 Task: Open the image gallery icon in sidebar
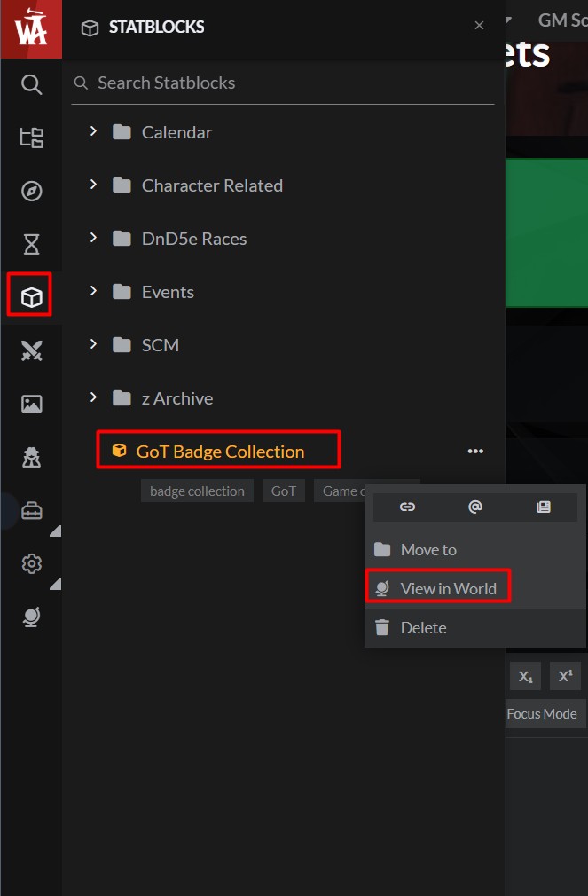pos(32,404)
